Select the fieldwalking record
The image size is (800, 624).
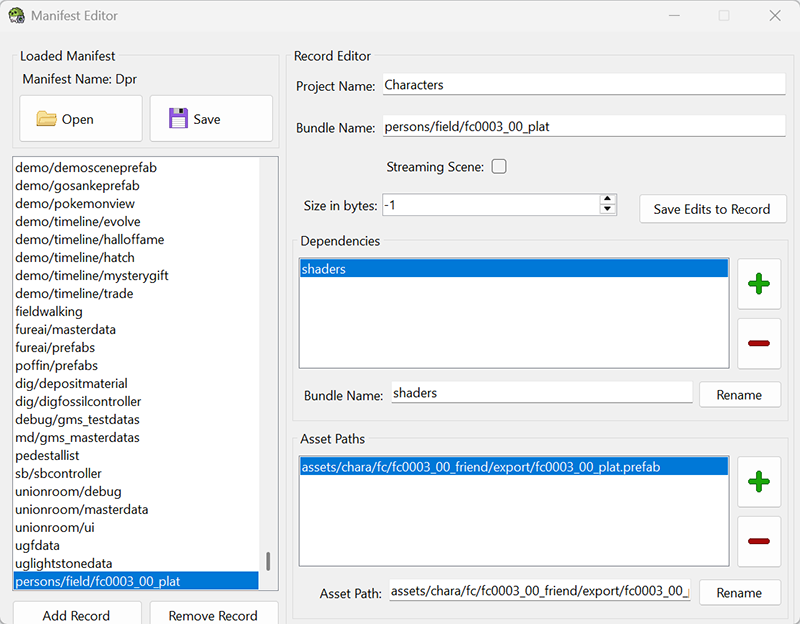tap(49, 312)
